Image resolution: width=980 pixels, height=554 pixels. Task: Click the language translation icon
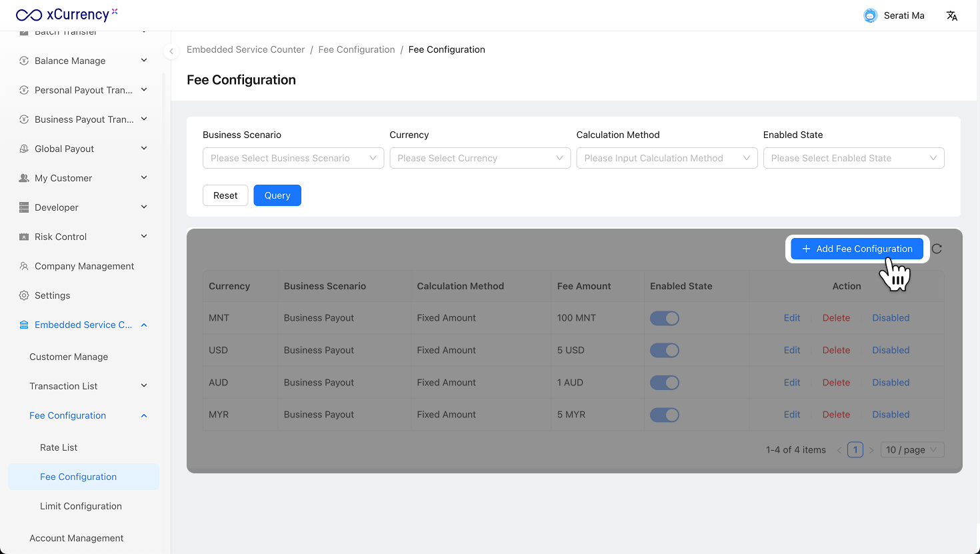pyautogui.click(x=951, y=15)
